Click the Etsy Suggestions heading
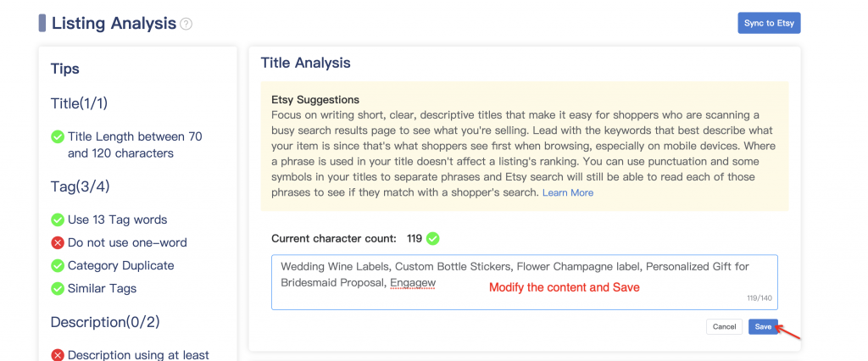The image size is (868, 361). [x=314, y=100]
